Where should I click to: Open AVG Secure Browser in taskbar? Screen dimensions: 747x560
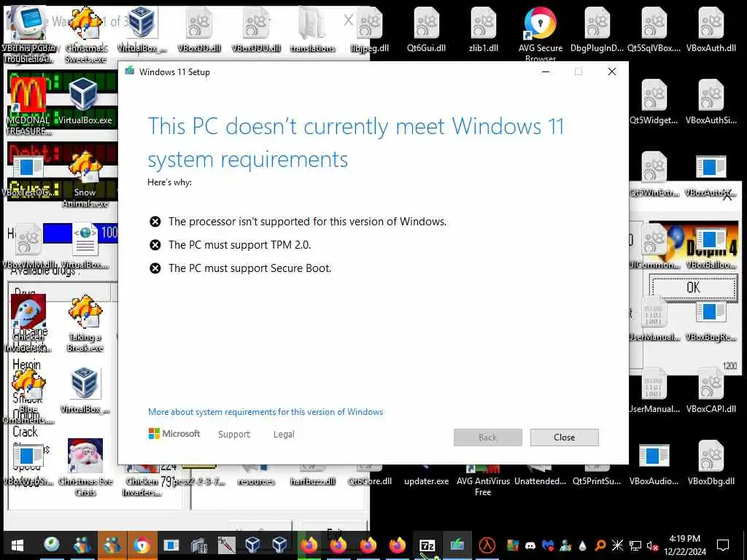tap(142, 545)
